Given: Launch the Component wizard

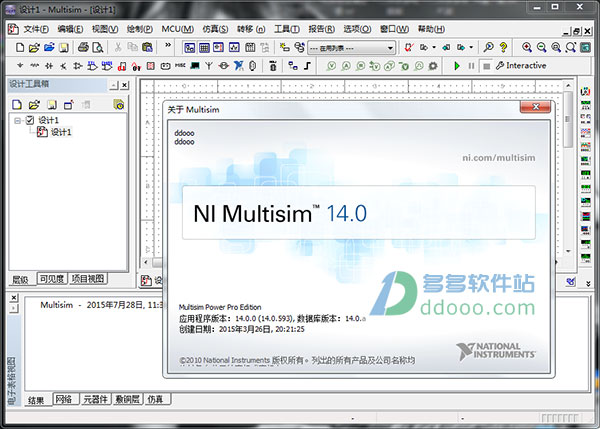Looking at the screenshot, I should click(284, 47).
